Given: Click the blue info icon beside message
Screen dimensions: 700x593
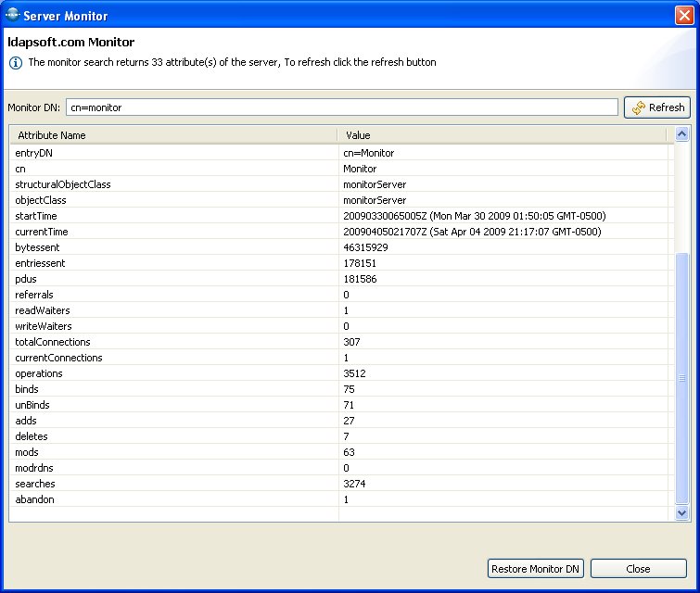Looking at the screenshot, I should coord(15,63).
